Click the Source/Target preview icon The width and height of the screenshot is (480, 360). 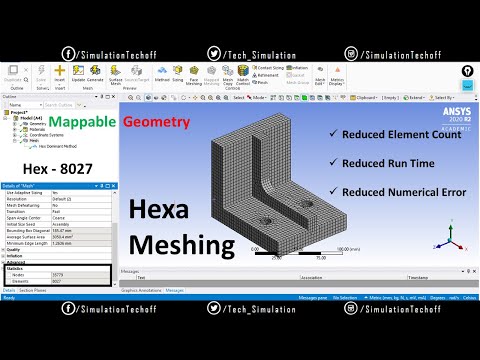[136, 71]
